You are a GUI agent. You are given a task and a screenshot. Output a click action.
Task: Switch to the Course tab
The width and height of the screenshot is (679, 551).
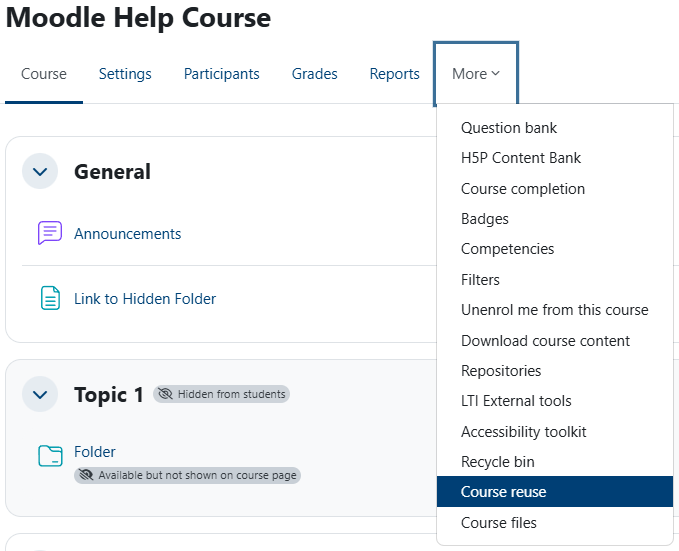(44, 74)
